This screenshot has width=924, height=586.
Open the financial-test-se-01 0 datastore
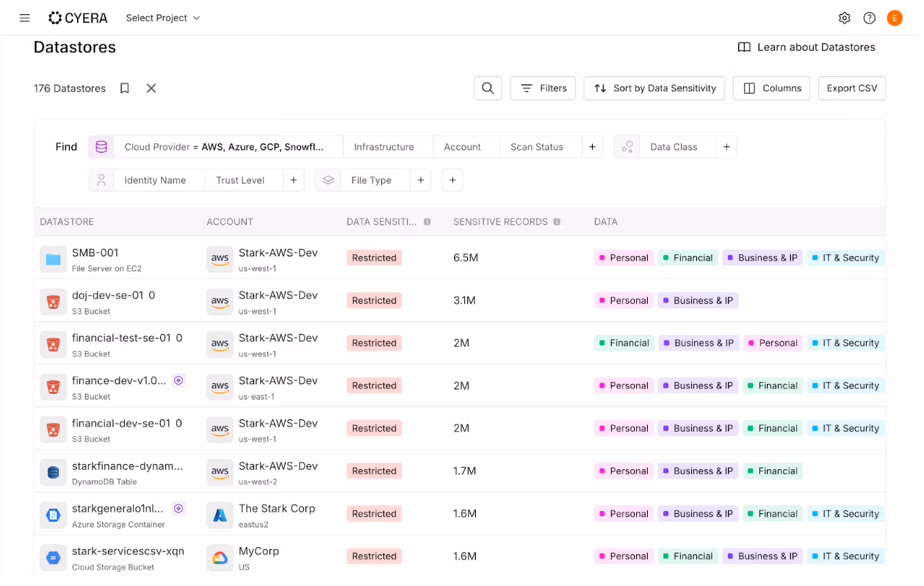[x=127, y=338]
